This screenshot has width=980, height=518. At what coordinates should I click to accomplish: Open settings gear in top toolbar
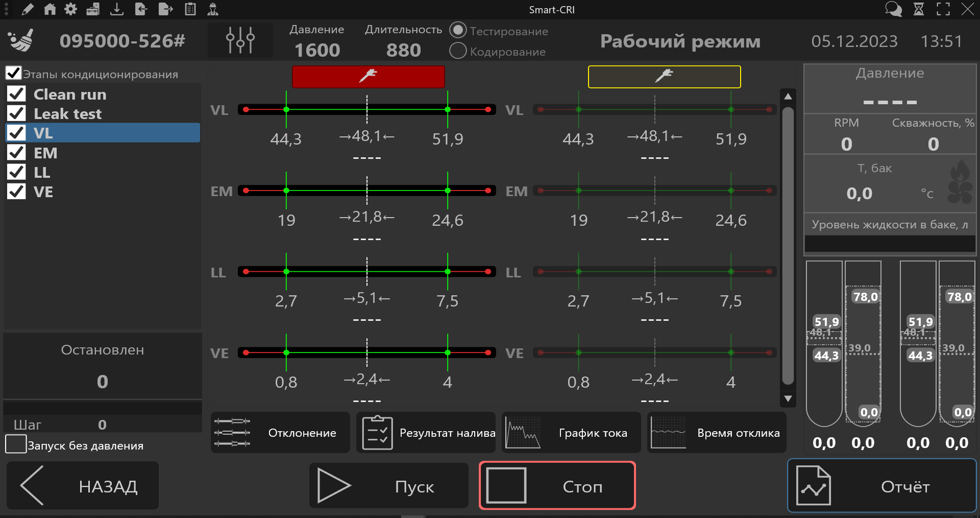(71, 9)
